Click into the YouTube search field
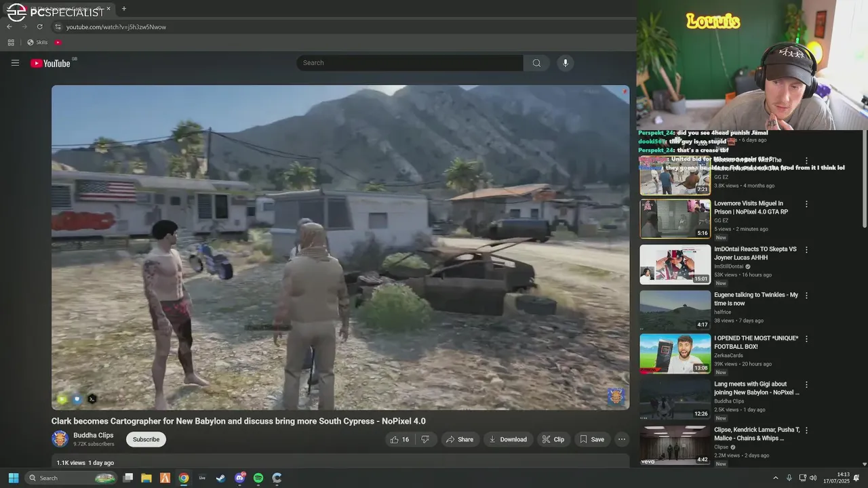 pos(410,63)
